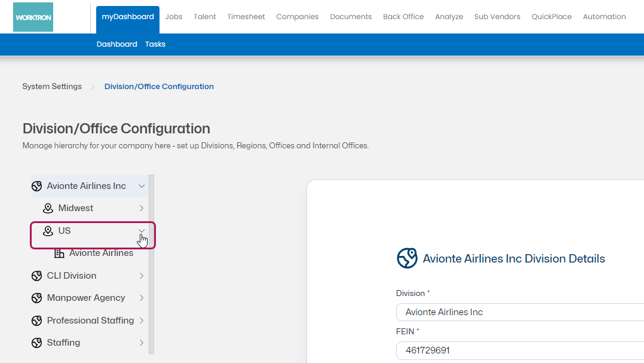Click the location pin icon beside Midwest
This screenshot has height=363, width=644.
[x=48, y=209]
